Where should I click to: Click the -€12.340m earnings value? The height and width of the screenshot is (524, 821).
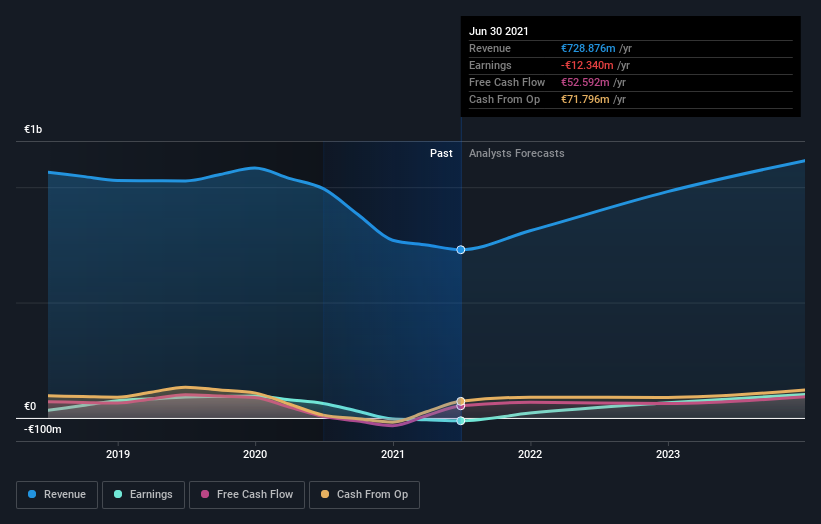click(587, 65)
